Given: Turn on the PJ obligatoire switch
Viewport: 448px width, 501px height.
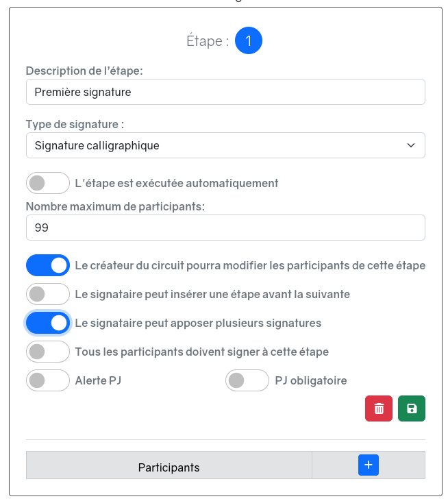Looking at the screenshot, I should click(247, 380).
